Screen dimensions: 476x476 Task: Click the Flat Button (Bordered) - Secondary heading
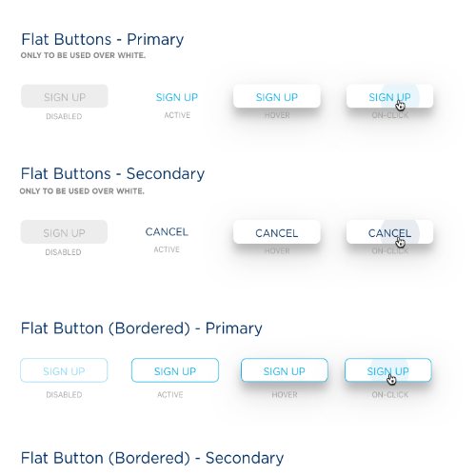coord(152,458)
